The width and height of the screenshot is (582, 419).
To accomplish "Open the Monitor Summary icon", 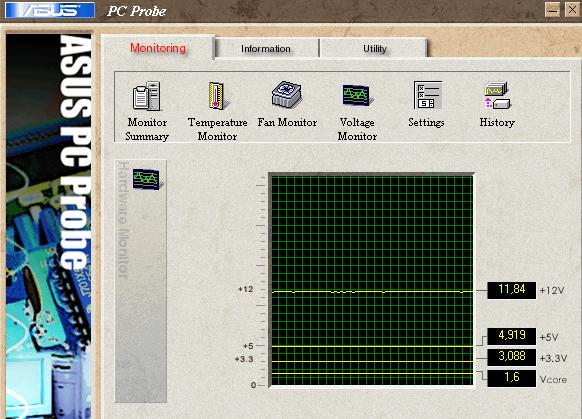I will pyautogui.click(x=147, y=96).
